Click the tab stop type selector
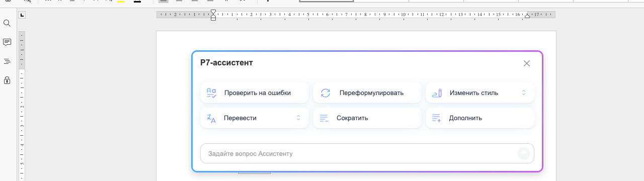The height and width of the screenshot is (181, 644). [22, 15]
